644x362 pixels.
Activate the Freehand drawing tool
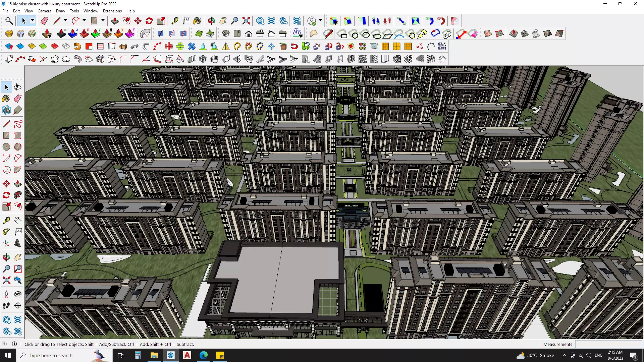point(18,124)
